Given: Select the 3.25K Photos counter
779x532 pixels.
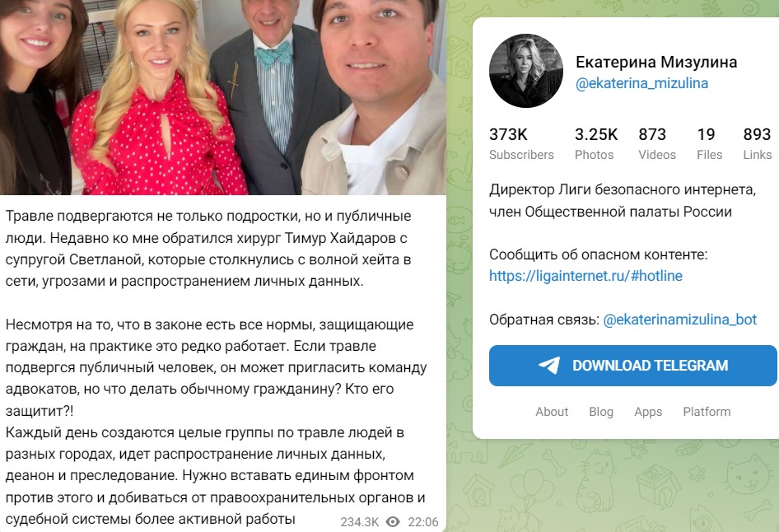Looking at the screenshot, I should pyautogui.click(x=596, y=143).
